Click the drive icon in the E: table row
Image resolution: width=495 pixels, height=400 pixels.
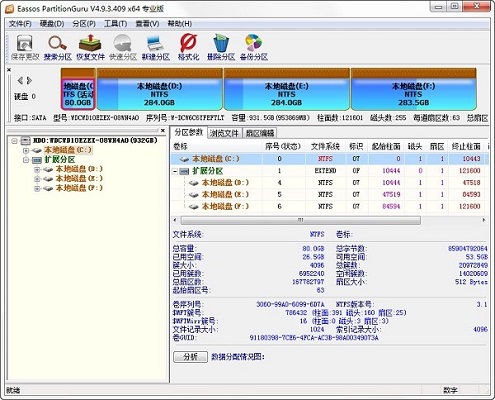[x=194, y=195]
